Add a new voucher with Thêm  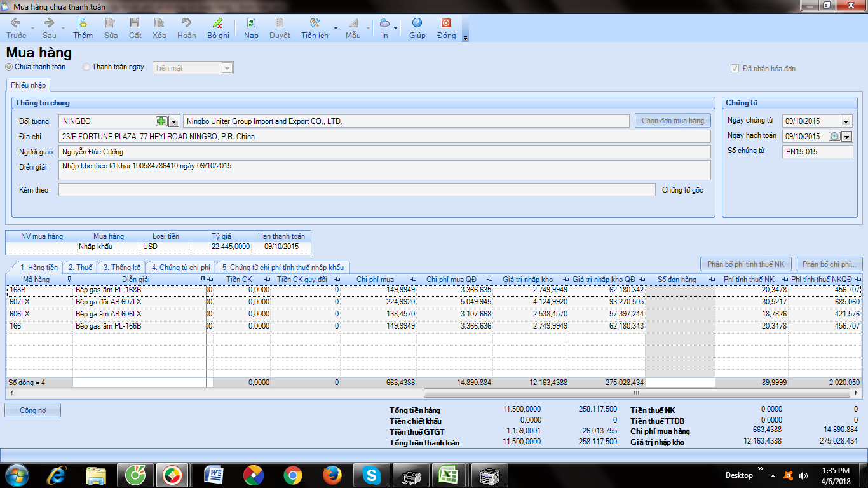(x=83, y=28)
